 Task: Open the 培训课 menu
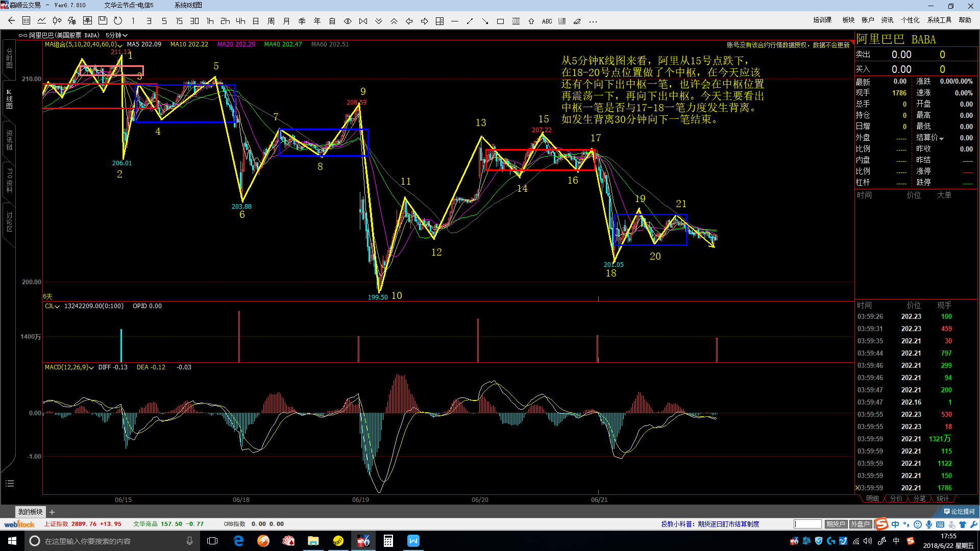(x=822, y=20)
